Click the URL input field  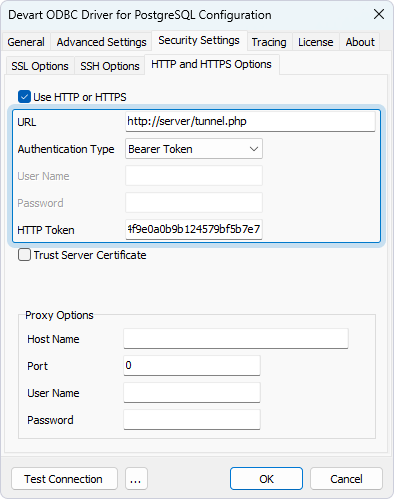point(250,121)
